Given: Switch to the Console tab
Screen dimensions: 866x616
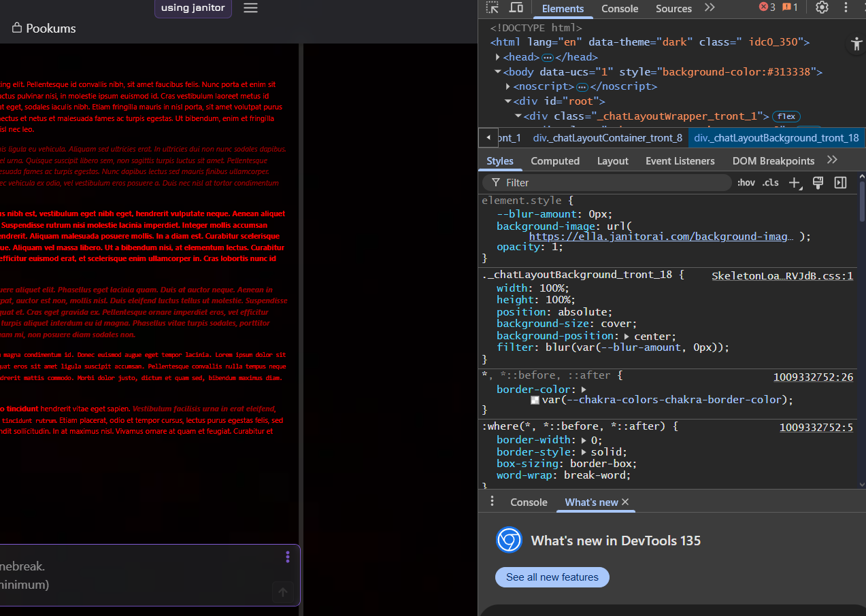Looking at the screenshot, I should (x=619, y=9).
